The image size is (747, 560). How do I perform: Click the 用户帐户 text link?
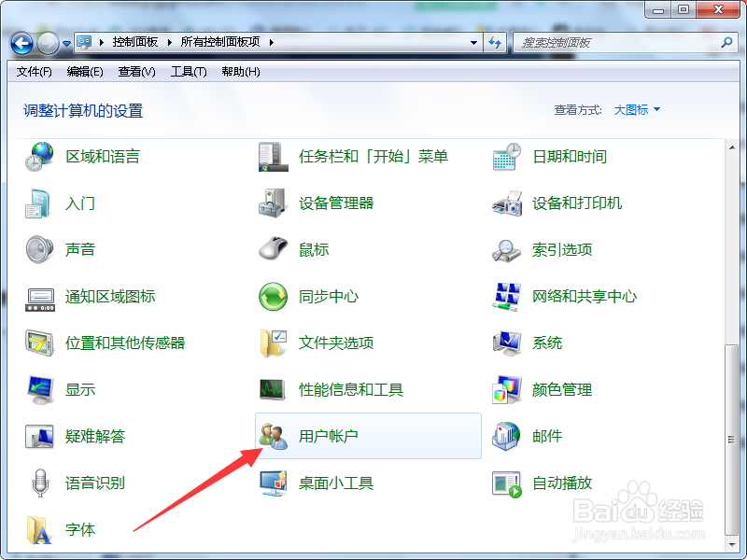(329, 436)
